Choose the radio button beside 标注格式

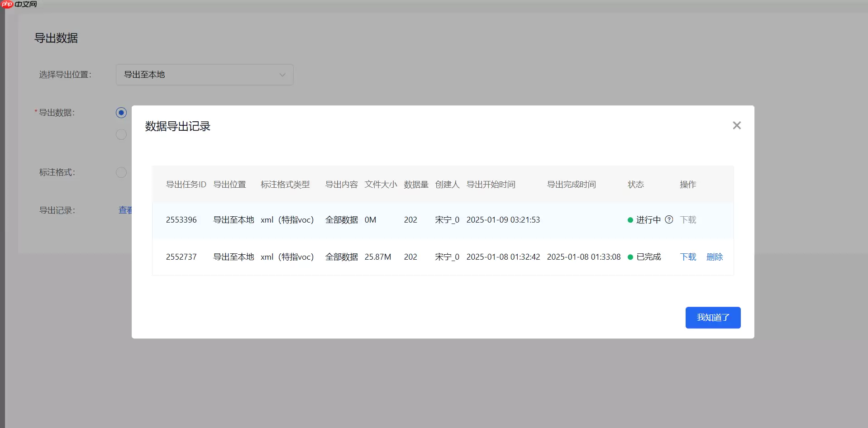[121, 172]
